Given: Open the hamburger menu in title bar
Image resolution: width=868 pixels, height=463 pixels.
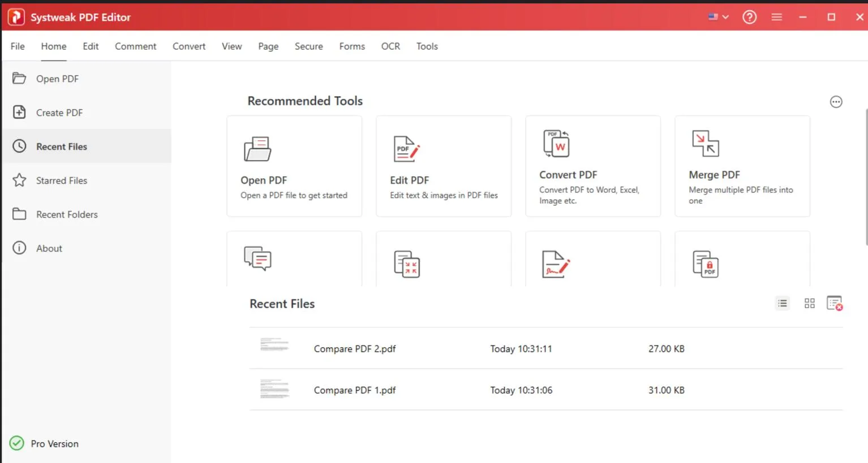Looking at the screenshot, I should tap(776, 17).
